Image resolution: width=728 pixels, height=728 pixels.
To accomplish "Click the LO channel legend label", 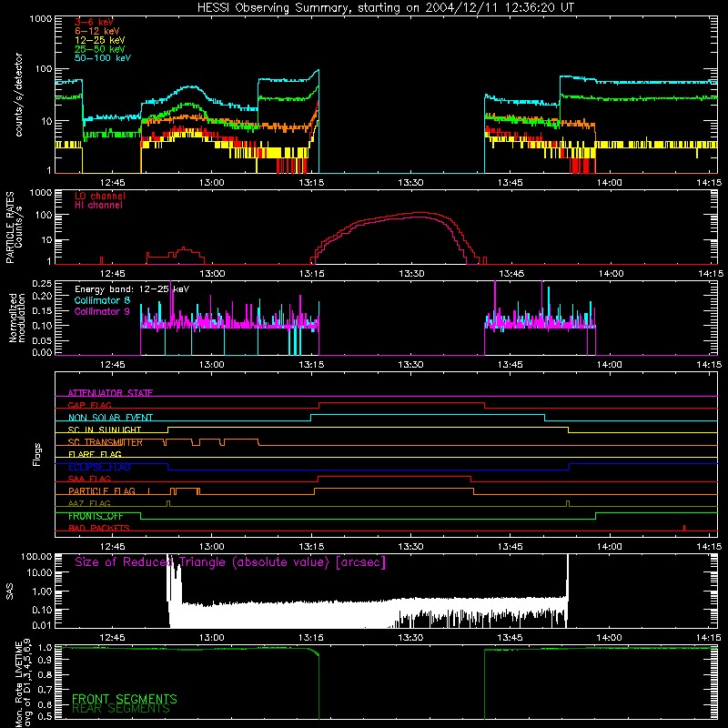I will tap(100, 196).
